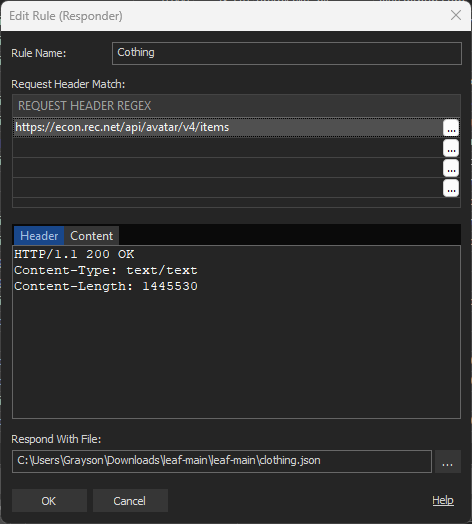The width and height of the screenshot is (472, 524).
Task: Click the ellipsis button on the second regex row
Action: [x=451, y=148]
